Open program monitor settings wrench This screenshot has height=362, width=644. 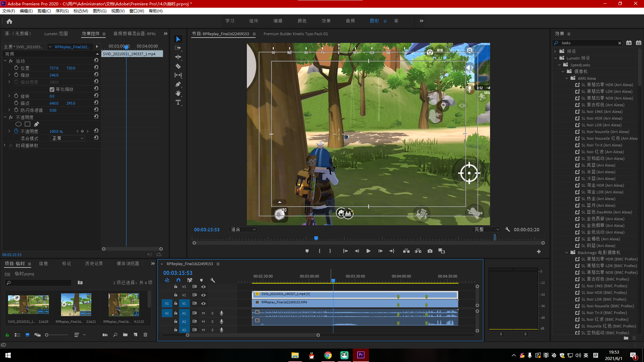(507, 230)
